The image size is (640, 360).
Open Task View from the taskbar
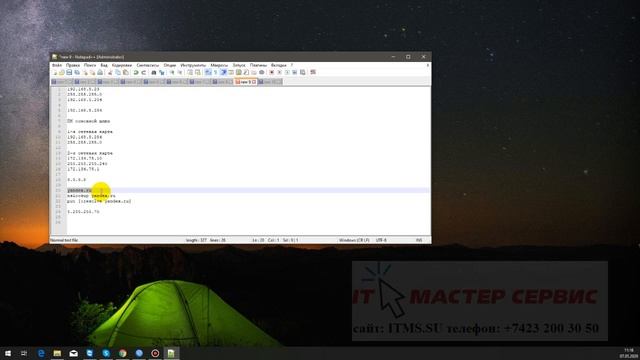(x=24, y=353)
